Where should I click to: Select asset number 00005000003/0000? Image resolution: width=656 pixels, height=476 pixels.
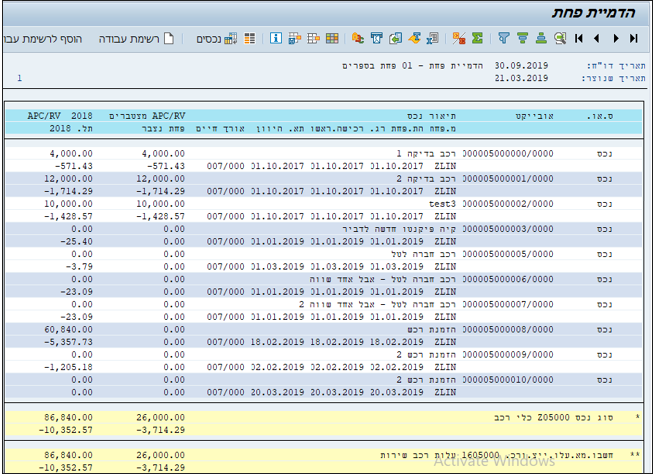[x=508, y=229]
